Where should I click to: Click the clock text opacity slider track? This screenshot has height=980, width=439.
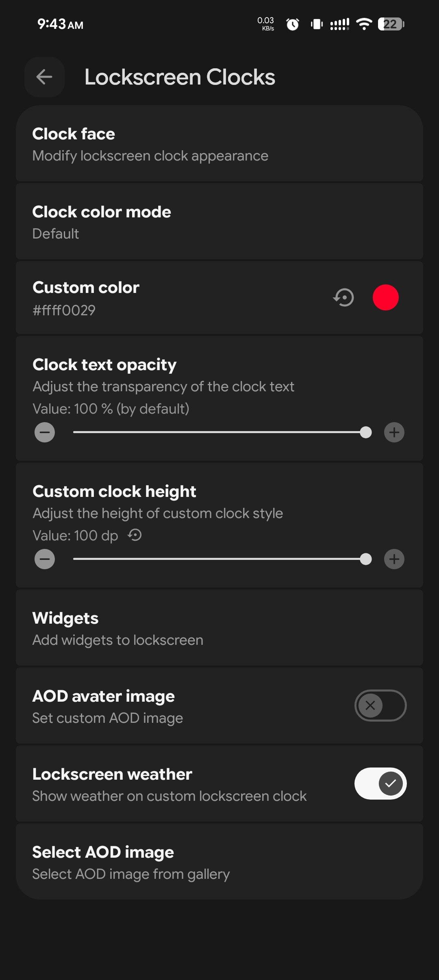pos(219,432)
